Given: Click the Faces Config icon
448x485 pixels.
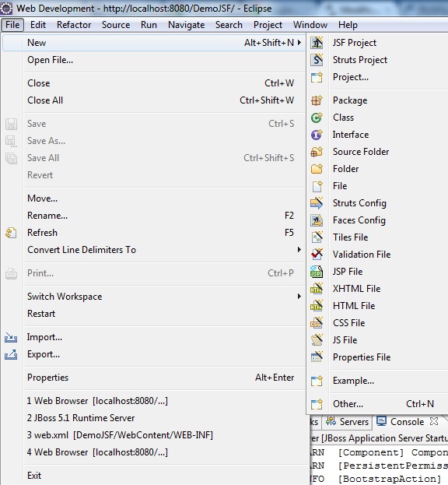Looking at the screenshot, I should pyautogui.click(x=317, y=220).
